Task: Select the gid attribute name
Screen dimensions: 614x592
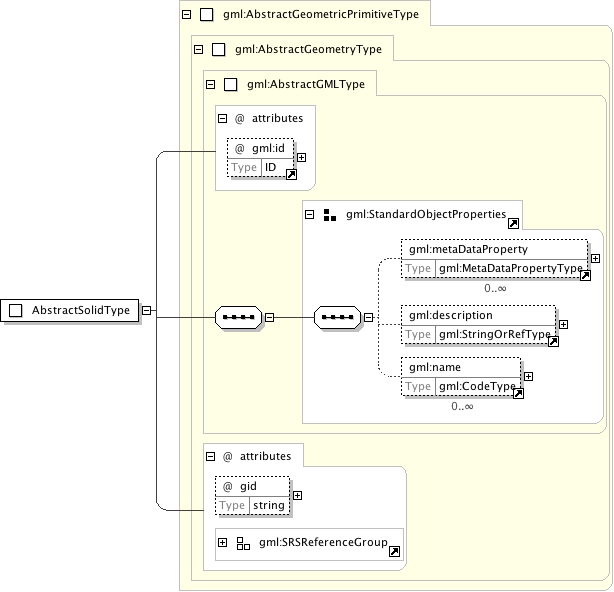Action: point(248,486)
